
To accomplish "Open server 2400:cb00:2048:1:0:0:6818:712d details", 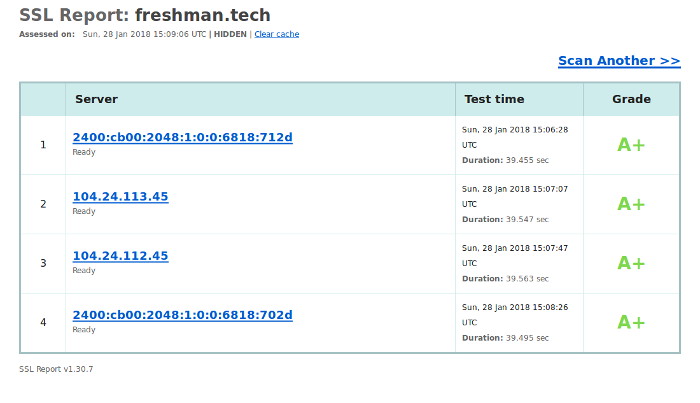I will pyautogui.click(x=182, y=137).
